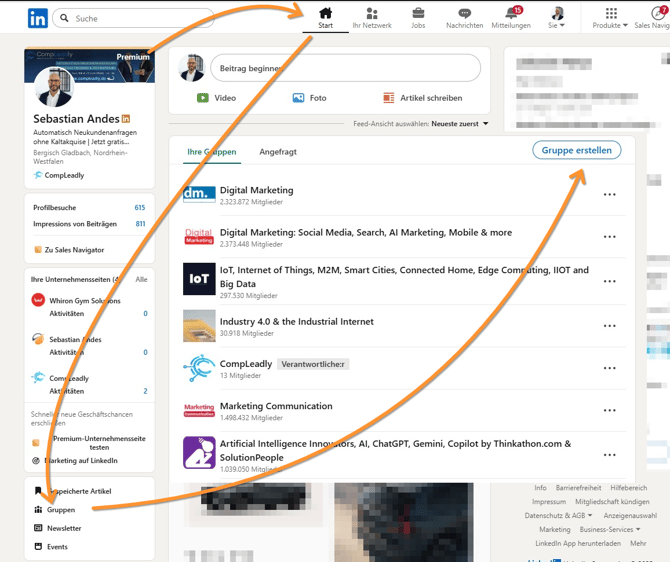The width and height of the screenshot is (670, 562).
Task: Open feed sort Neueste zuerst dropdown
Action: (461, 124)
